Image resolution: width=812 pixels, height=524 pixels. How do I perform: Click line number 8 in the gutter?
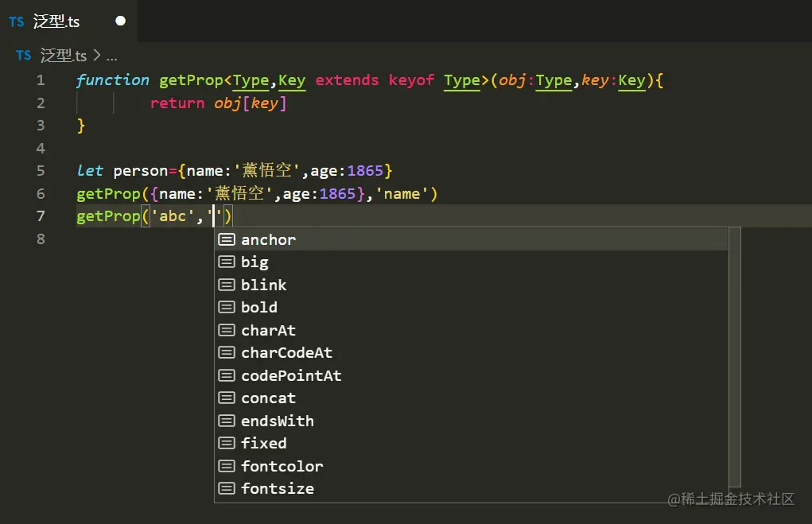pyautogui.click(x=41, y=239)
